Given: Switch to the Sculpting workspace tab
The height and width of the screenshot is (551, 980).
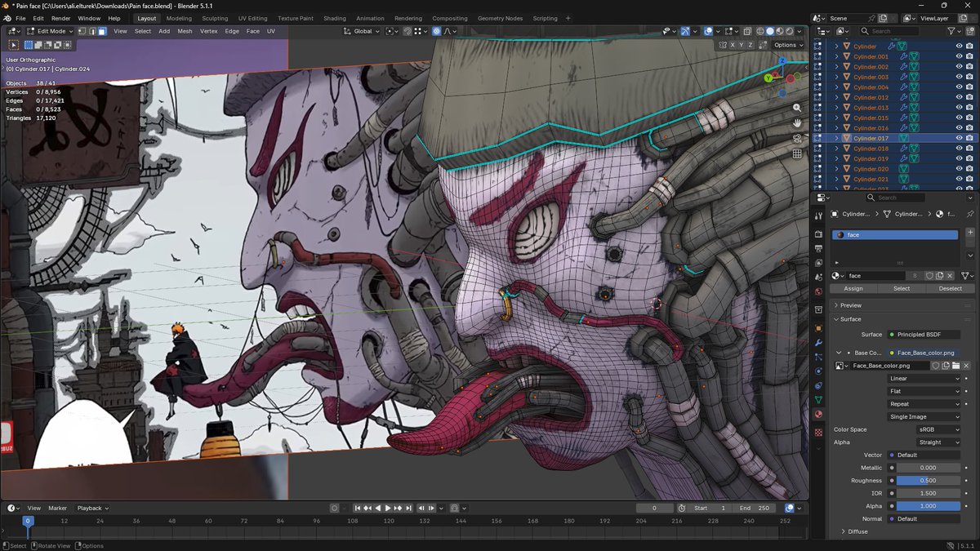Looking at the screenshot, I should [x=215, y=18].
